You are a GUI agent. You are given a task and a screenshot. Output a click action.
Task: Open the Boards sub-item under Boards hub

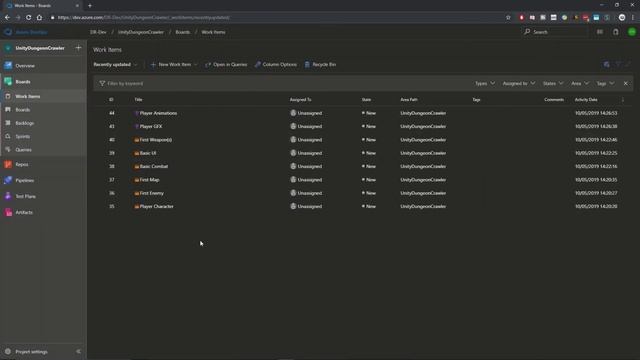(22, 110)
